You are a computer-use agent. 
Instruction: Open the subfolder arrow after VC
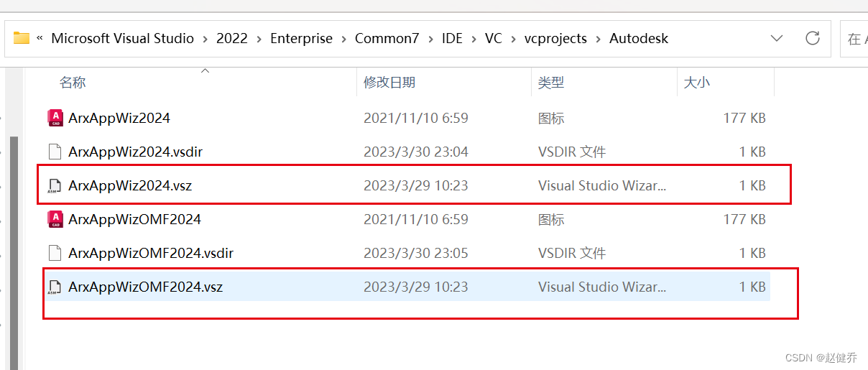coord(513,39)
